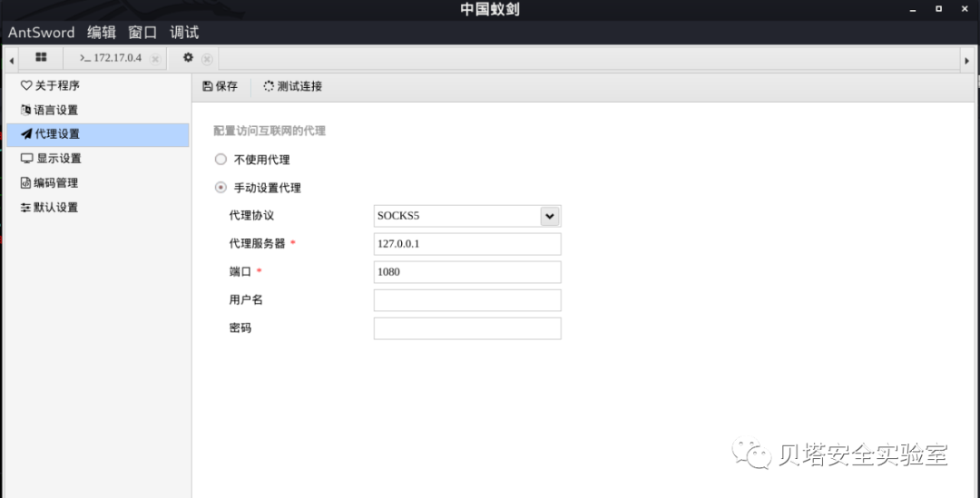Click the 保存 save button
Screen dimensions: 980x498
[x=220, y=87]
